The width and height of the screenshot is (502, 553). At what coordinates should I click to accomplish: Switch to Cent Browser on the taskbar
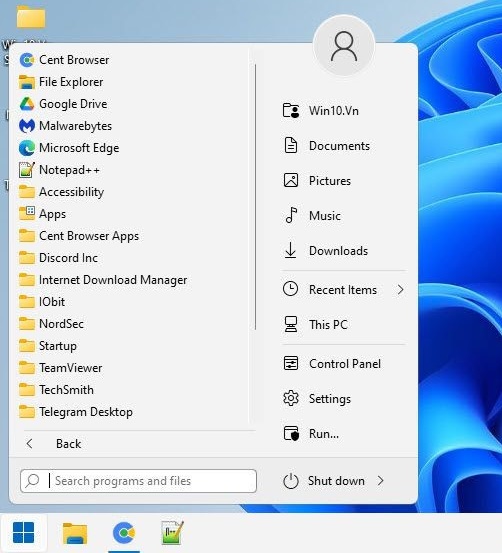tap(124, 533)
